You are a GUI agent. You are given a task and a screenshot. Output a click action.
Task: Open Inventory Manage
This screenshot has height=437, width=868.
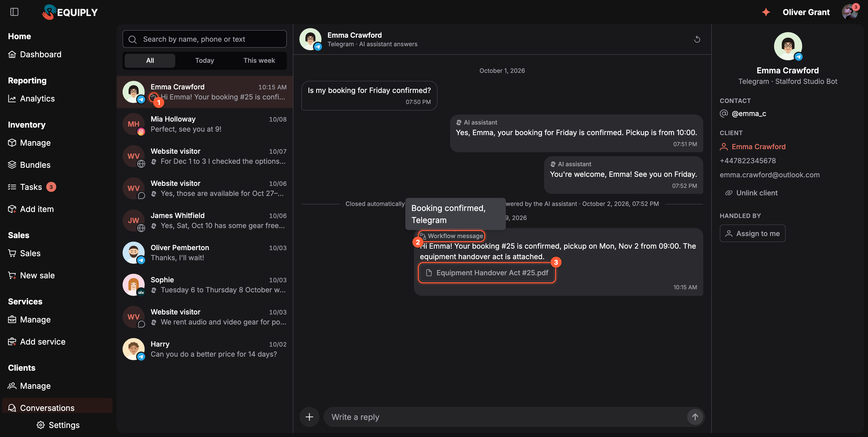pos(30,142)
